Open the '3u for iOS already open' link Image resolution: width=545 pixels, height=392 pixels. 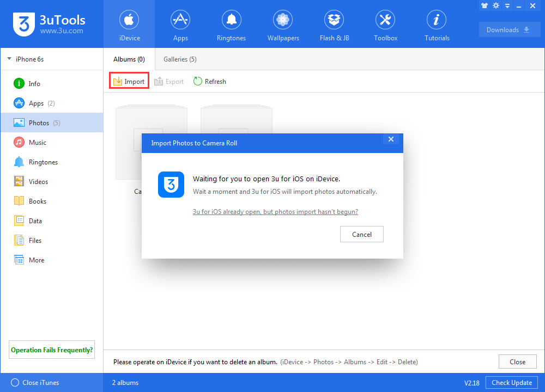(x=275, y=212)
